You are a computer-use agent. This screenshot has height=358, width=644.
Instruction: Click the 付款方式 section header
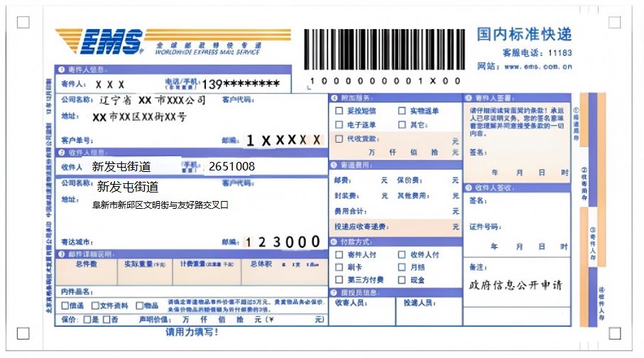pos(395,242)
